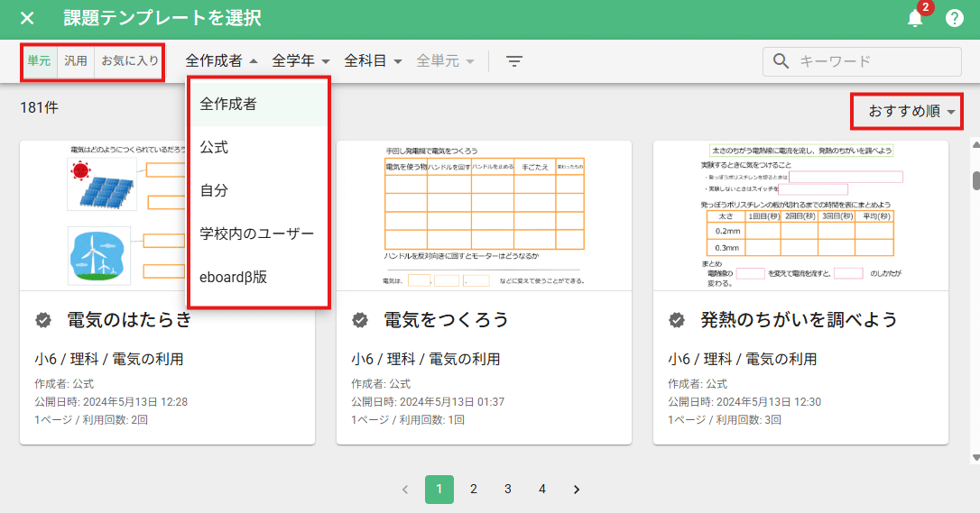Screen dimensions: 980x513
Task: Close the template selection dialog with X
Action: pyautogui.click(x=27, y=18)
